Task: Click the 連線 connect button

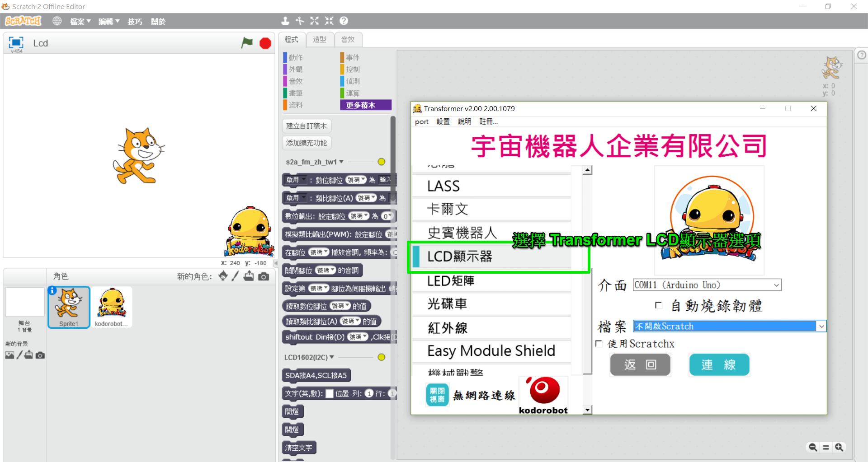Action: (719, 364)
